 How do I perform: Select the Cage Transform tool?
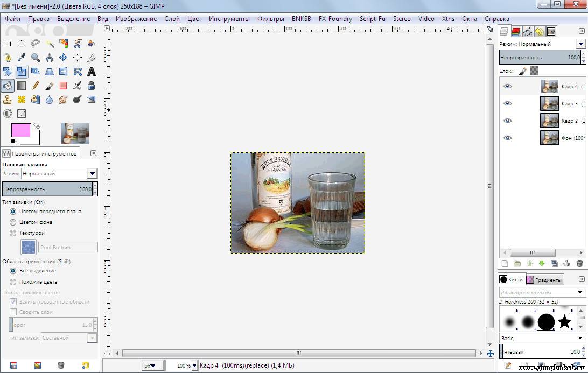(x=77, y=72)
